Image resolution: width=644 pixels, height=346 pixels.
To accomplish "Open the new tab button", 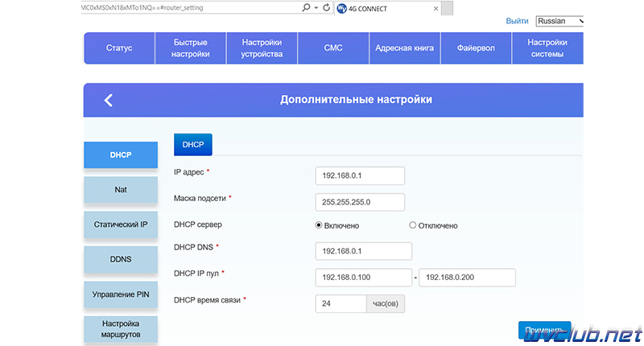I will pyautogui.click(x=448, y=8).
